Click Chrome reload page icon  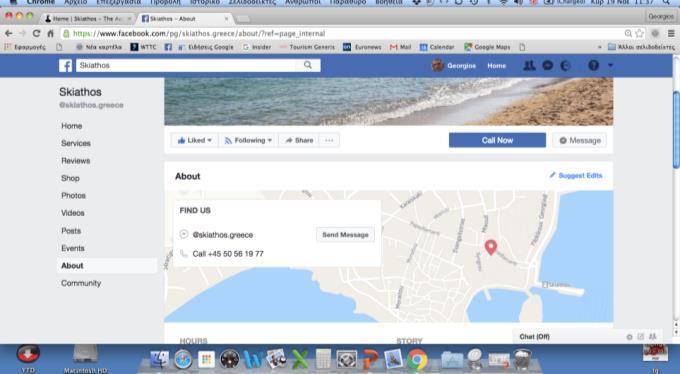[x=36, y=33]
